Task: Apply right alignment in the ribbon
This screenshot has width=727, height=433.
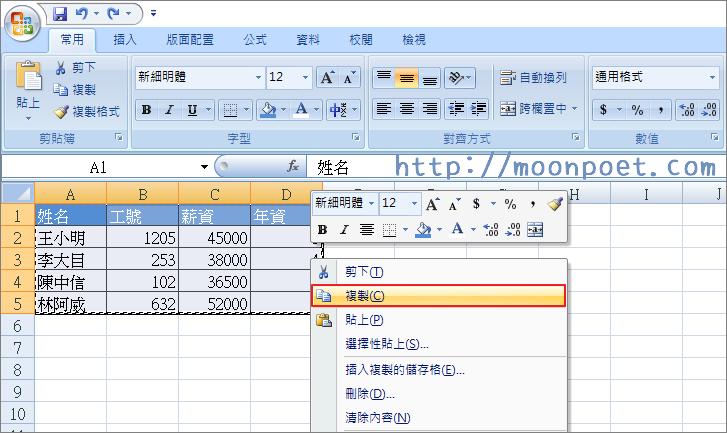Action: [430, 109]
